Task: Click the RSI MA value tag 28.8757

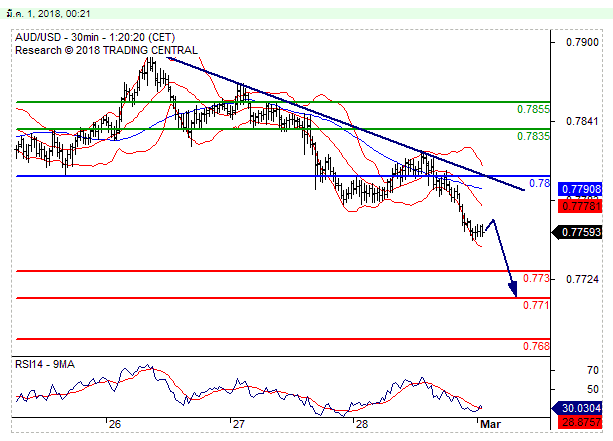Action: pyautogui.click(x=581, y=422)
